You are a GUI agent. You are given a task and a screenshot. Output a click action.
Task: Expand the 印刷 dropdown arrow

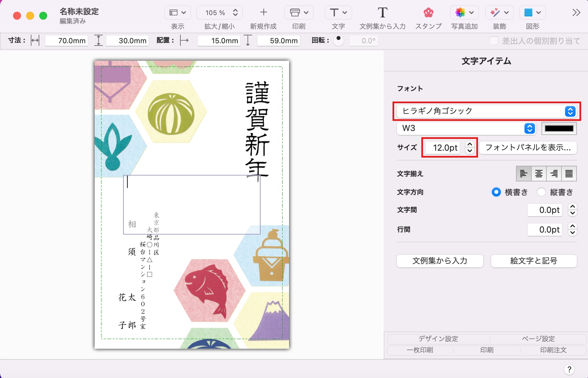[306, 13]
